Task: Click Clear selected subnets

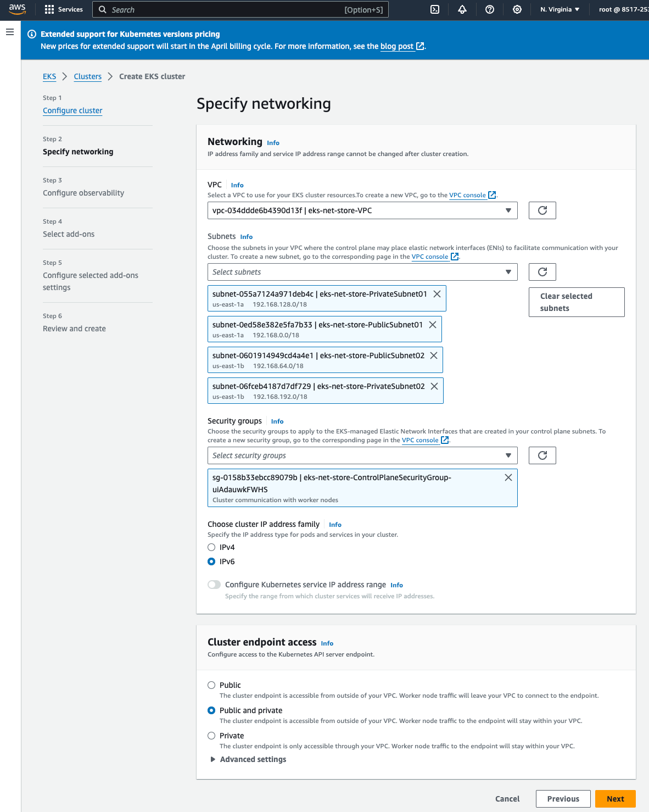Action: (x=577, y=302)
